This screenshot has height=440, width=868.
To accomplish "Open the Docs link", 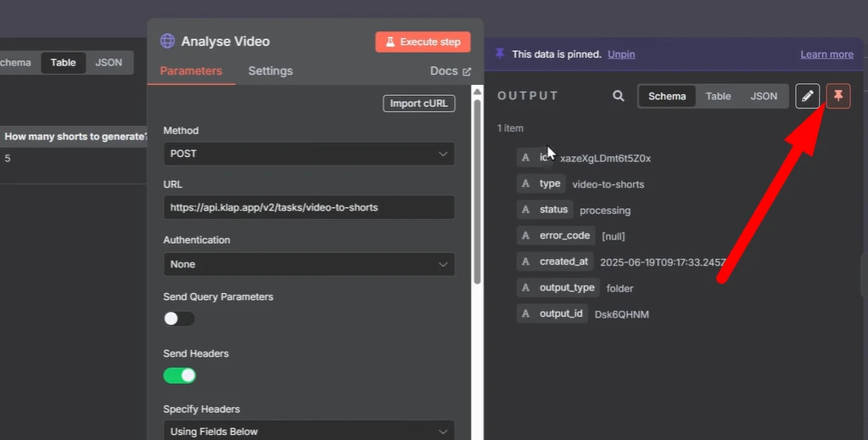I will [x=450, y=71].
